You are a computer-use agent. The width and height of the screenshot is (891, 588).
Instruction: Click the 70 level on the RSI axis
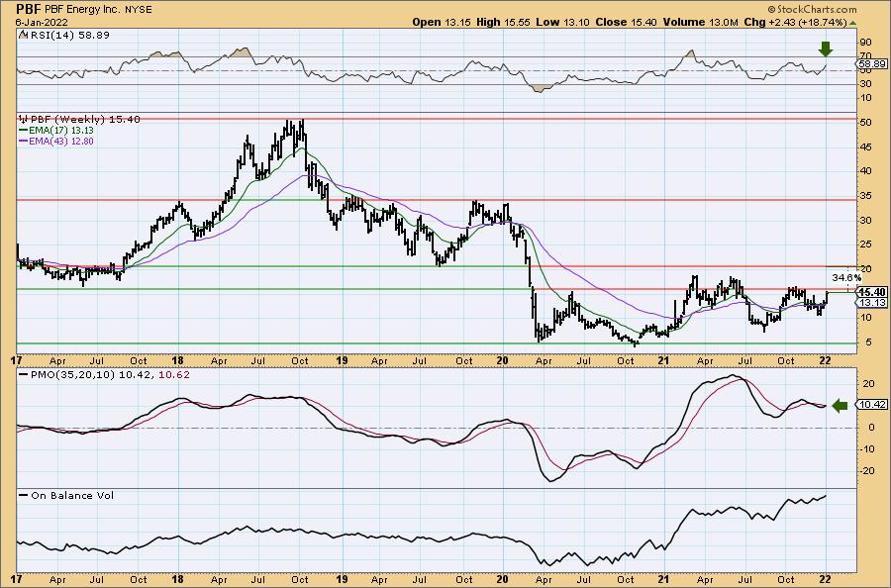click(865, 56)
